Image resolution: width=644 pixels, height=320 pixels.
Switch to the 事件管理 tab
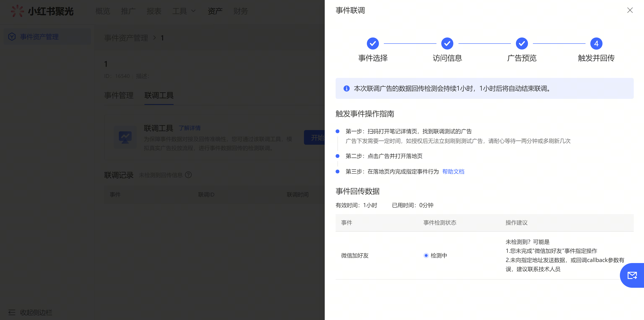click(x=119, y=95)
